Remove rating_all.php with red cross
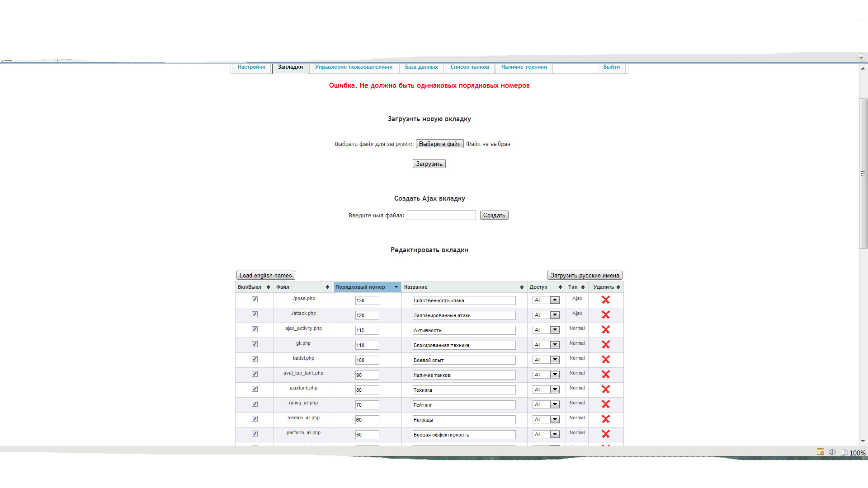 [x=606, y=404]
